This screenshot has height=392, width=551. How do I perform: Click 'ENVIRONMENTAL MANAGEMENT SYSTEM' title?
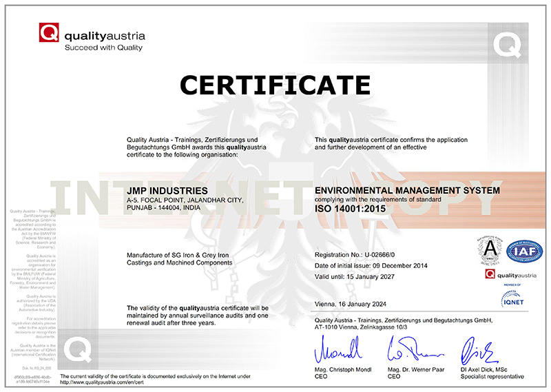(407, 191)
